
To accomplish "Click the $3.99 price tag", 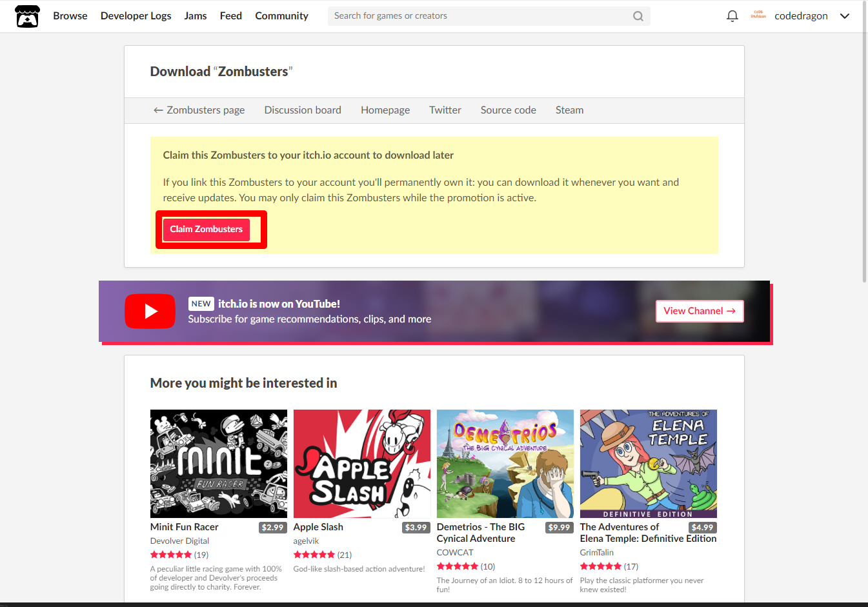I will coord(416,528).
